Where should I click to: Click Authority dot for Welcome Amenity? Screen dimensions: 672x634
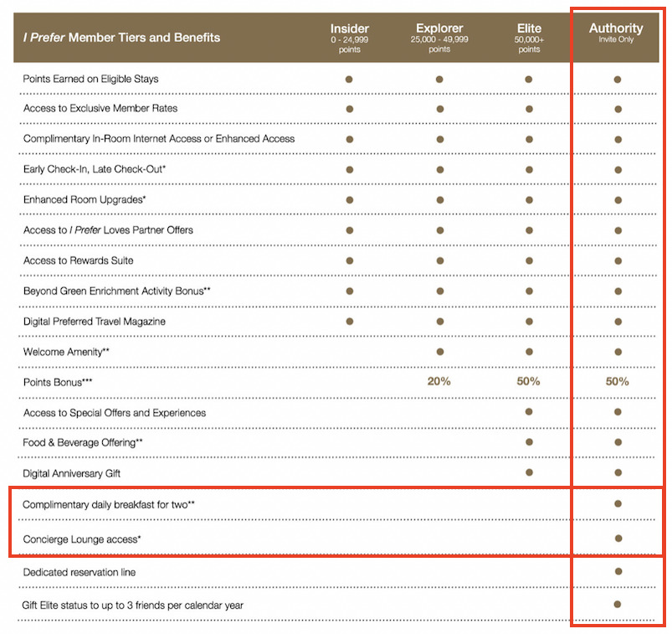coord(618,352)
